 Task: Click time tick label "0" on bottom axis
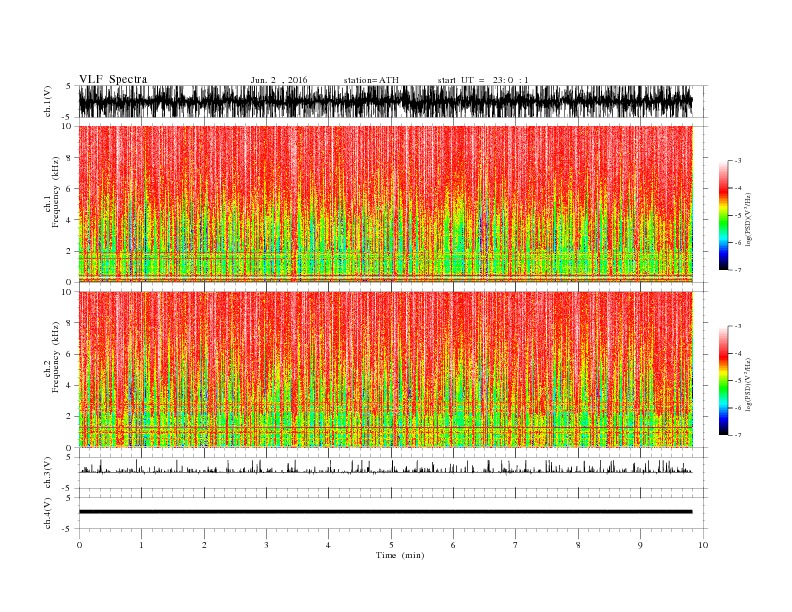click(x=79, y=545)
